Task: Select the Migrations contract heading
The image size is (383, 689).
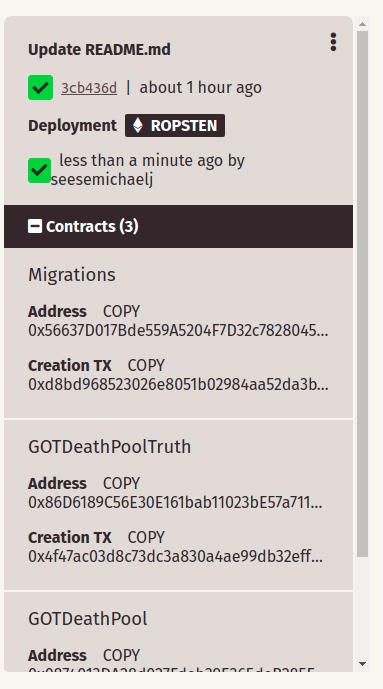Action: click(x=72, y=275)
